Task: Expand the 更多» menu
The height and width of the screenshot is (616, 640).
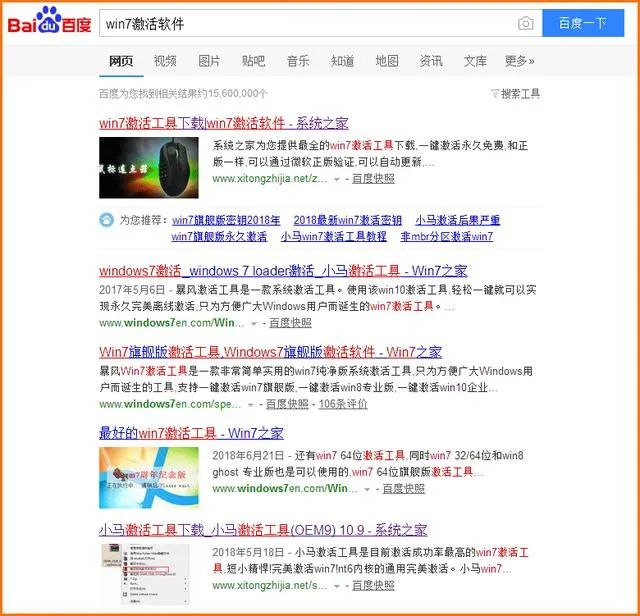Action: click(x=519, y=61)
